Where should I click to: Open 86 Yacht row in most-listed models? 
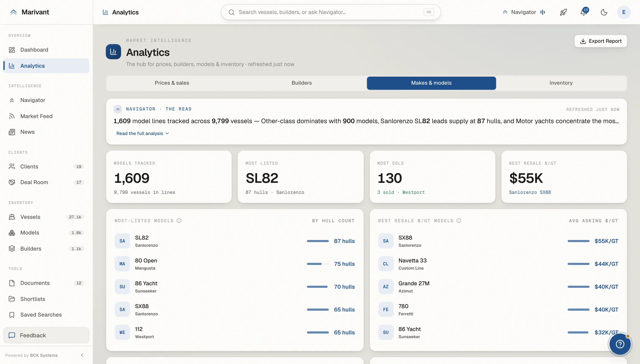coord(234,287)
